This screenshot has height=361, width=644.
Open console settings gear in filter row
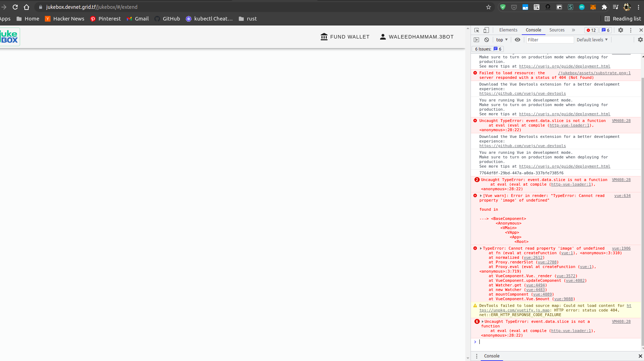640,40
